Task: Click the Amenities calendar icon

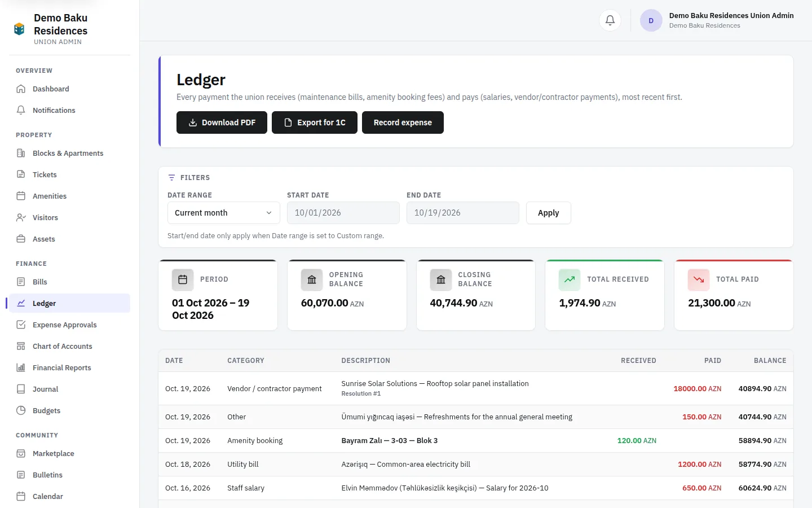Action: coord(21,196)
